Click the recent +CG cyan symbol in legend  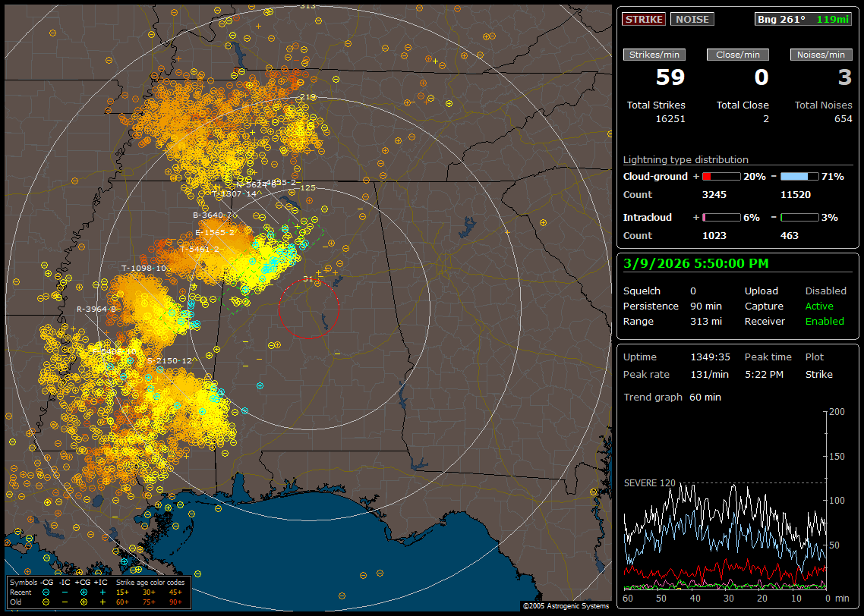coord(84,592)
